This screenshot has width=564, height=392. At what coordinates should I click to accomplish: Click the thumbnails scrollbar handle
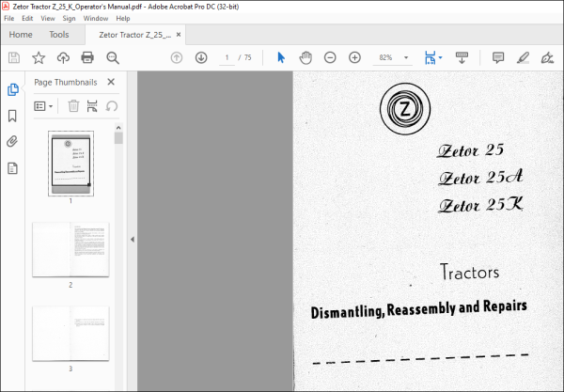tap(118, 138)
